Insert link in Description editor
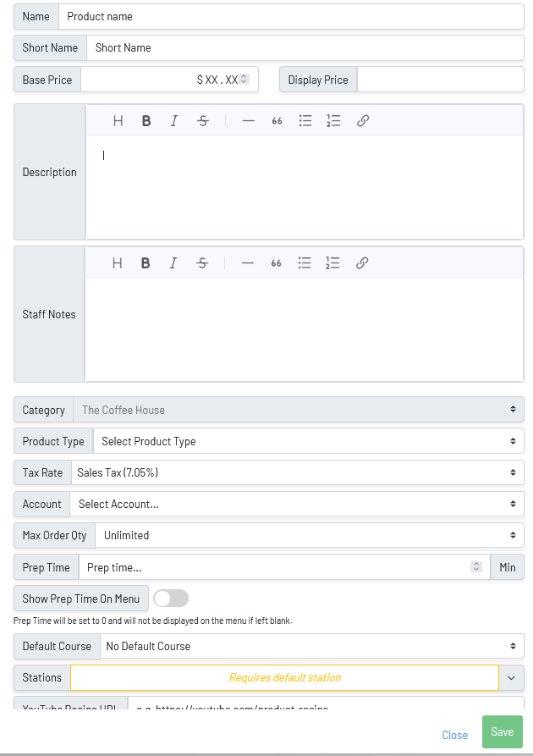 pos(363,121)
